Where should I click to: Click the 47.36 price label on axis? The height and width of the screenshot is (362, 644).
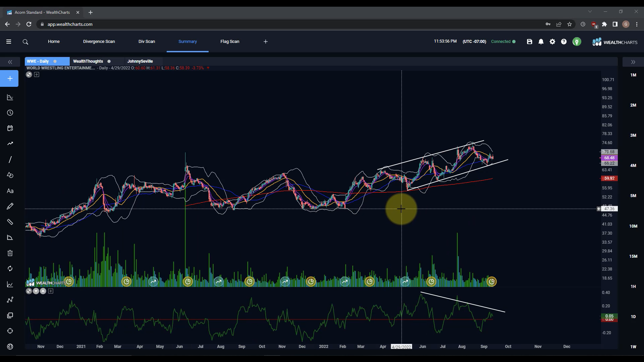point(609,209)
